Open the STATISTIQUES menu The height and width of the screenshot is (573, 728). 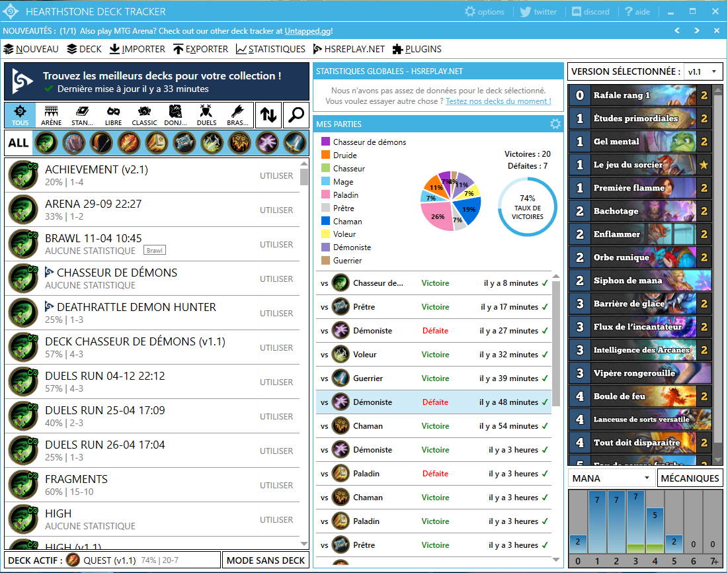270,49
